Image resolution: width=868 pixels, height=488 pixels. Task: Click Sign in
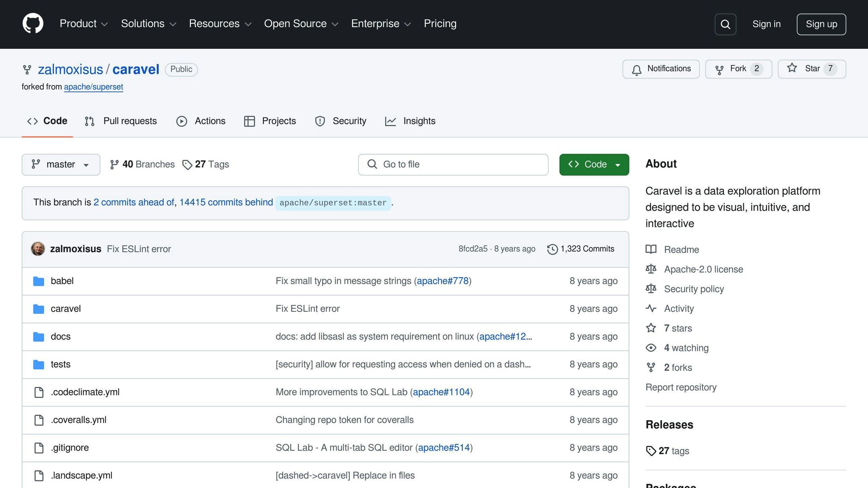click(766, 24)
